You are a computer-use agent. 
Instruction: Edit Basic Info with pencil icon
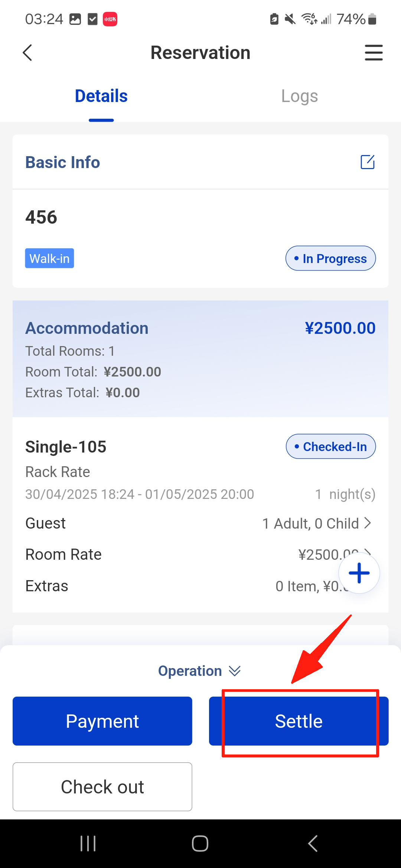368,162
